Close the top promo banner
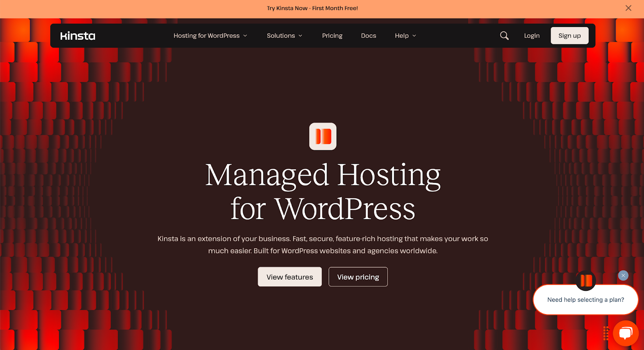The height and width of the screenshot is (350, 644). coord(628,8)
